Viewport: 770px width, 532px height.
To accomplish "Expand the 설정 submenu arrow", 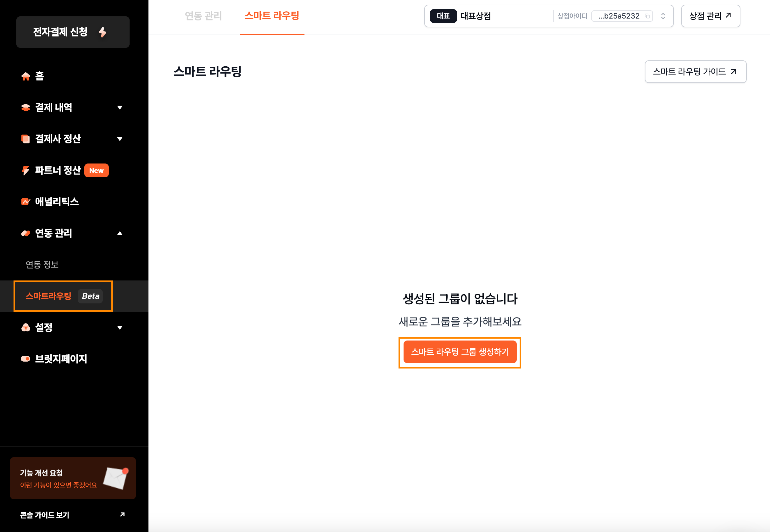I will (x=120, y=328).
